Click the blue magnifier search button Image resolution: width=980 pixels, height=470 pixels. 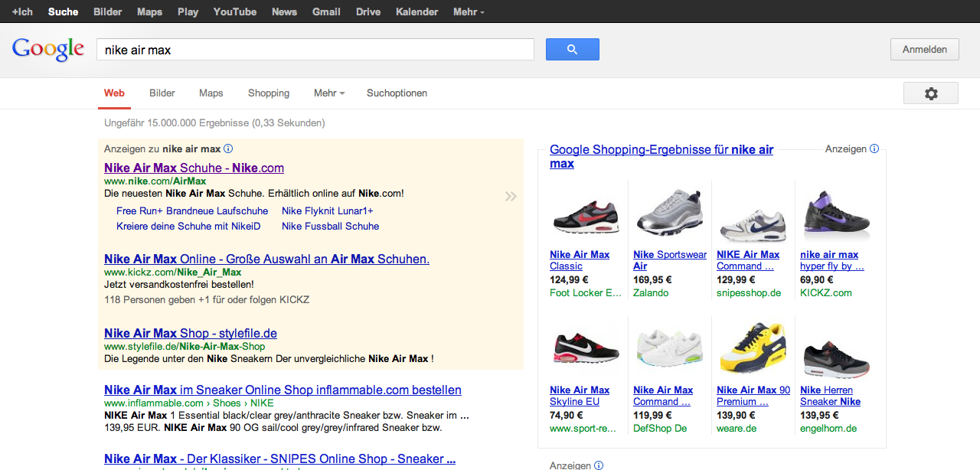coord(572,50)
